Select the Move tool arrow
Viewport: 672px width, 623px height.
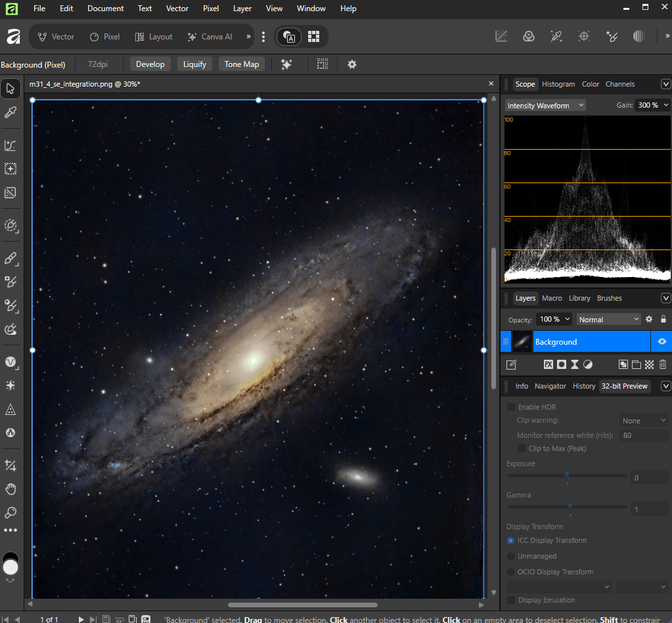(x=11, y=89)
